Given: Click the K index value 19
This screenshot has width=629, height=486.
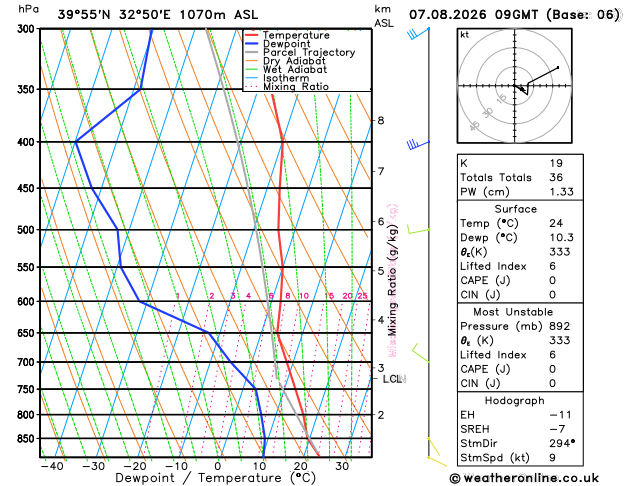Looking at the screenshot, I should coord(556,163).
